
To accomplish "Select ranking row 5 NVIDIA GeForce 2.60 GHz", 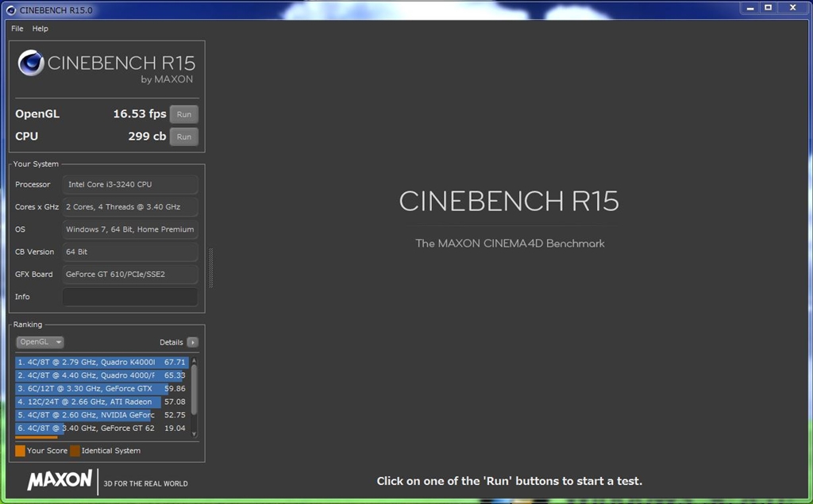I will [x=102, y=415].
